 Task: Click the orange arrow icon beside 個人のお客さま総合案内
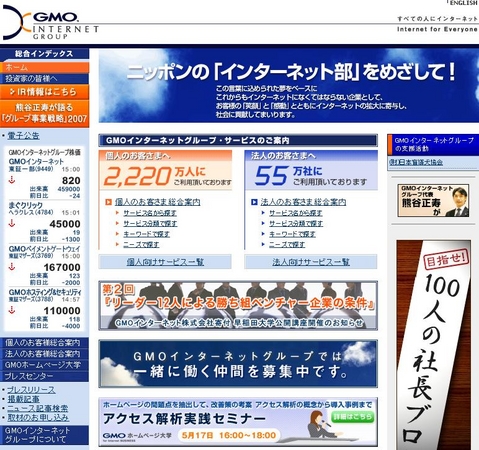click(108, 202)
